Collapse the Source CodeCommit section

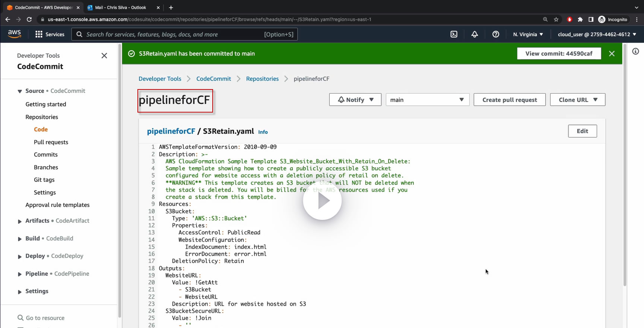coord(20,91)
